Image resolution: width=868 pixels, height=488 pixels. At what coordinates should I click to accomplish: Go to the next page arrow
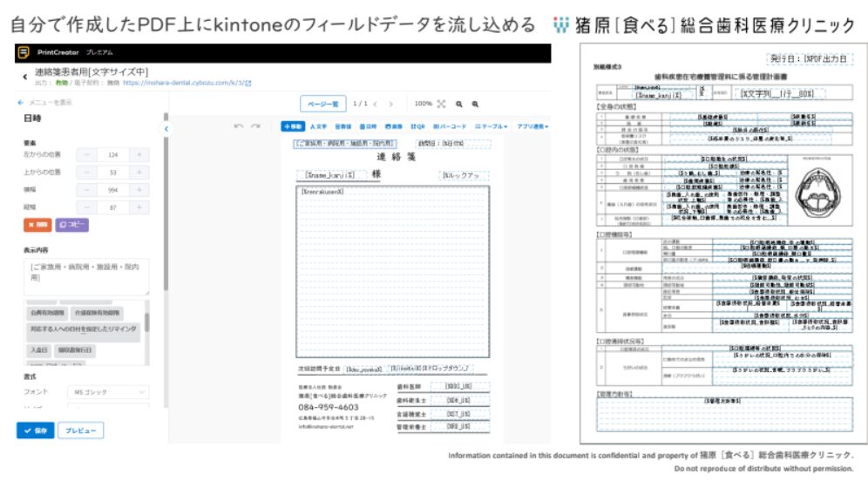click(390, 104)
